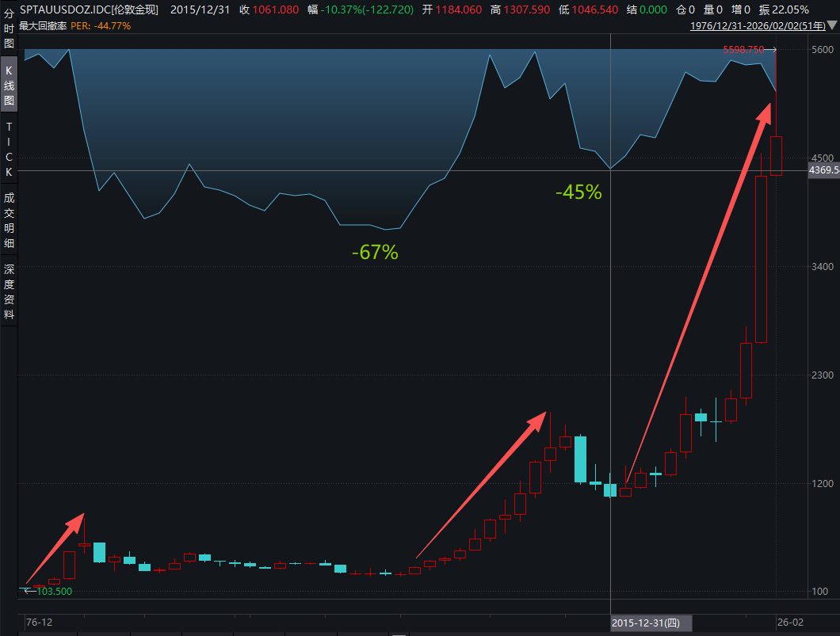
Task: Click the 76-12 start date on time axis
Action: [x=39, y=622]
